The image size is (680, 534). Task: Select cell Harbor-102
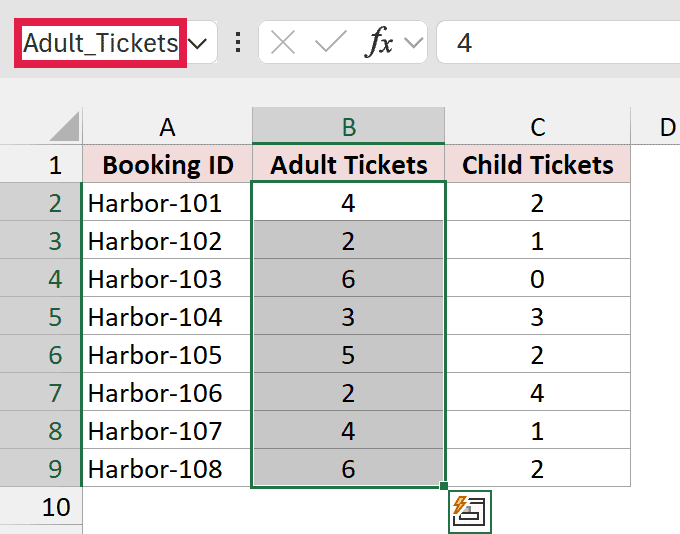point(167,240)
